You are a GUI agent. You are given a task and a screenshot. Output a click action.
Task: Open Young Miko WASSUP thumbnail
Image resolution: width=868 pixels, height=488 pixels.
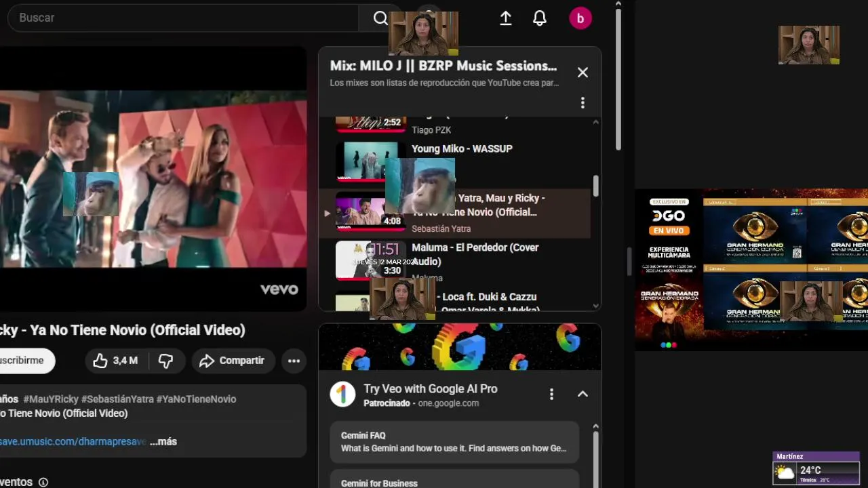370,161
